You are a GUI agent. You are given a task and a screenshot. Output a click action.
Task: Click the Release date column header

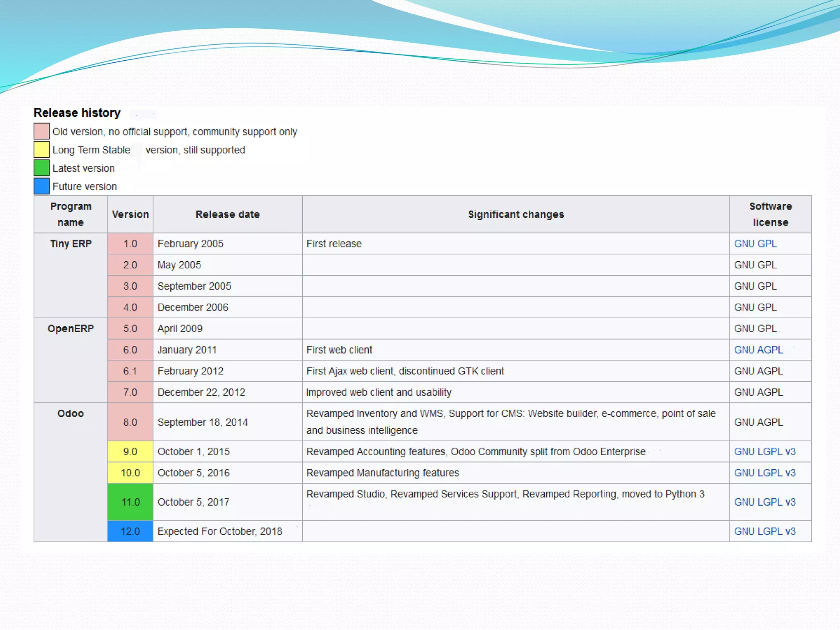pyautogui.click(x=227, y=215)
